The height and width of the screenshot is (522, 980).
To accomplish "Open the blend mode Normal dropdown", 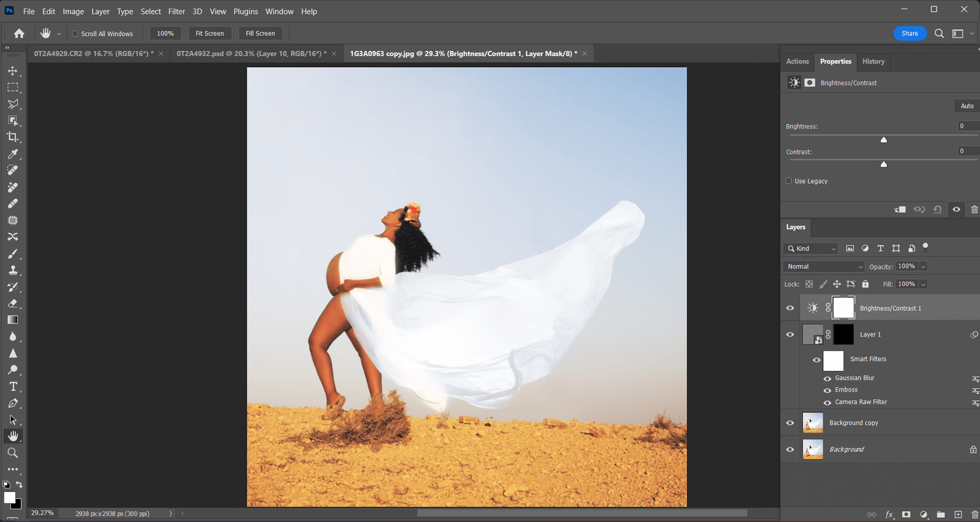I will coord(824,267).
